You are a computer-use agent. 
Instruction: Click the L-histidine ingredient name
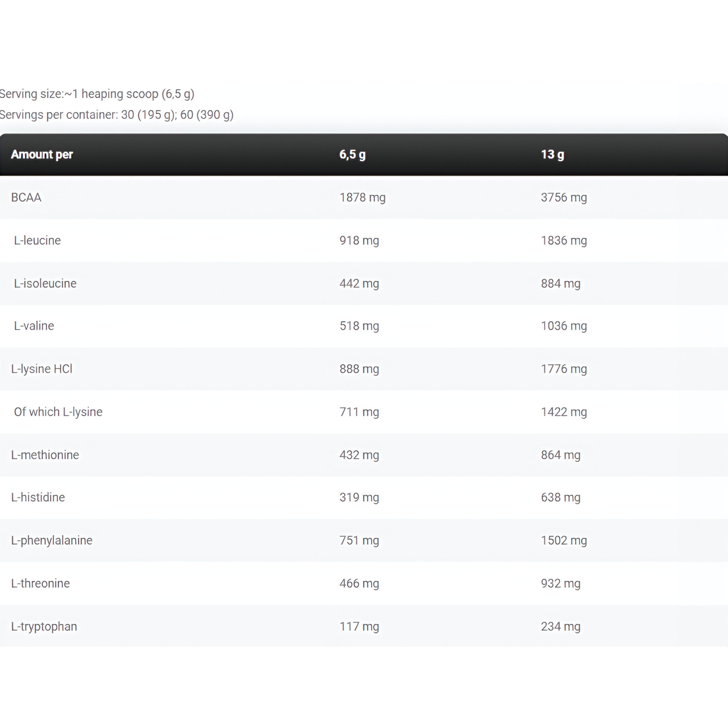38,497
